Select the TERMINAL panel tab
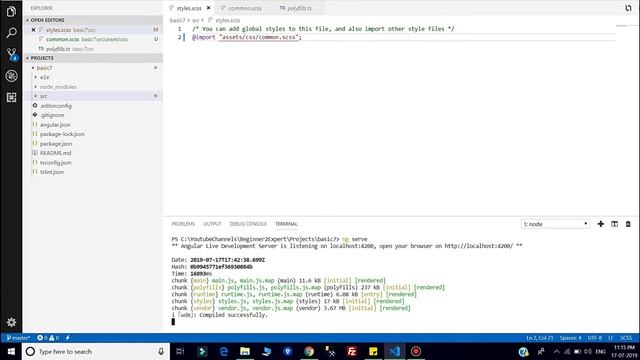The width and height of the screenshot is (640, 360). tap(286, 224)
